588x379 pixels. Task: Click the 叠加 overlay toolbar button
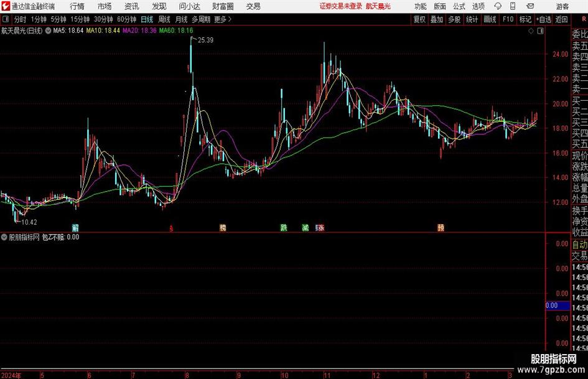[437, 19]
